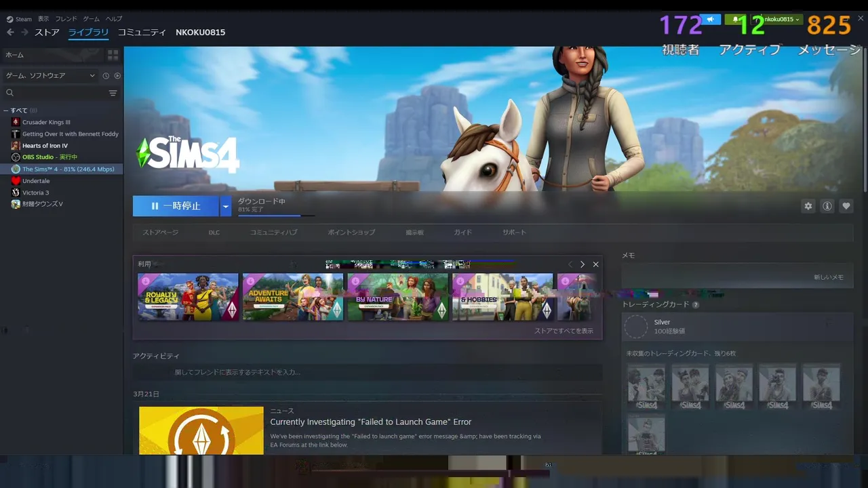Open advanced filter options icon
This screenshot has width=868, height=488.
tap(113, 93)
